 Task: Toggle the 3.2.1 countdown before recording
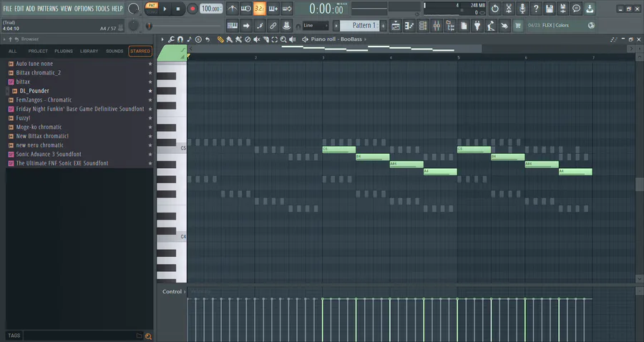259,8
